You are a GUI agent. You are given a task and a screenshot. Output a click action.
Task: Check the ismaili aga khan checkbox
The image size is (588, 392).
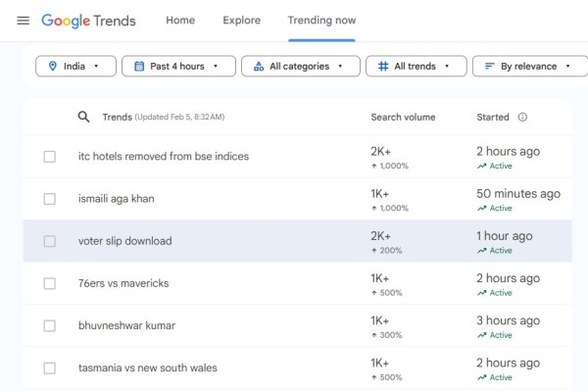click(50, 199)
